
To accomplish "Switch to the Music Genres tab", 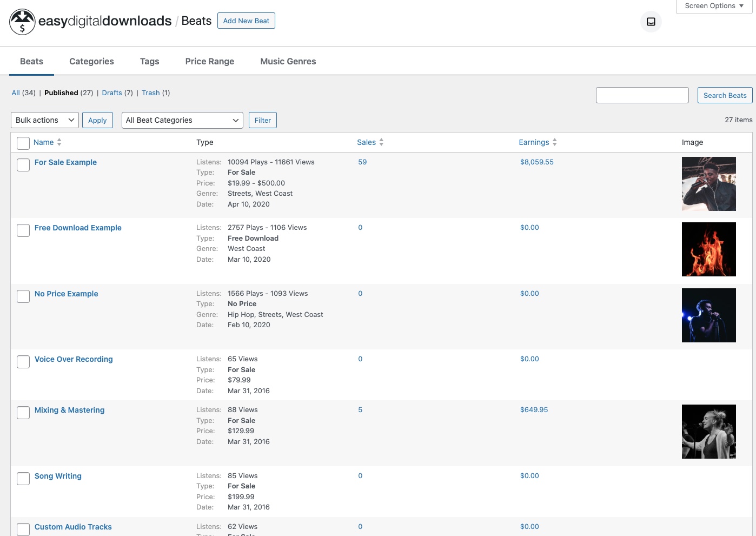I will click(288, 62).
